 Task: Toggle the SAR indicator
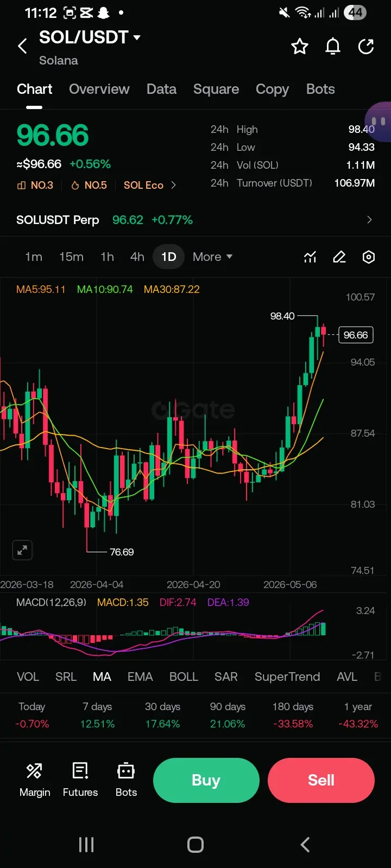pos(226,676)
